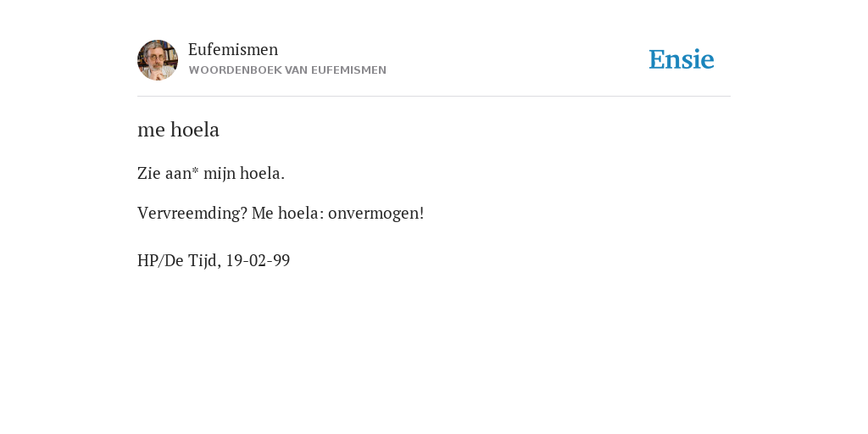The width and height of the screenshot is (868, 434).
Task: Click the word 'WOORDENBOEK' in the grey subtitle
Action: [x=236, y=70]
